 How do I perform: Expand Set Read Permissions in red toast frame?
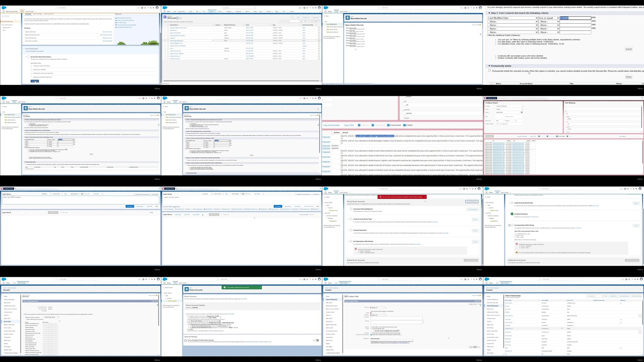pos(349,230)
